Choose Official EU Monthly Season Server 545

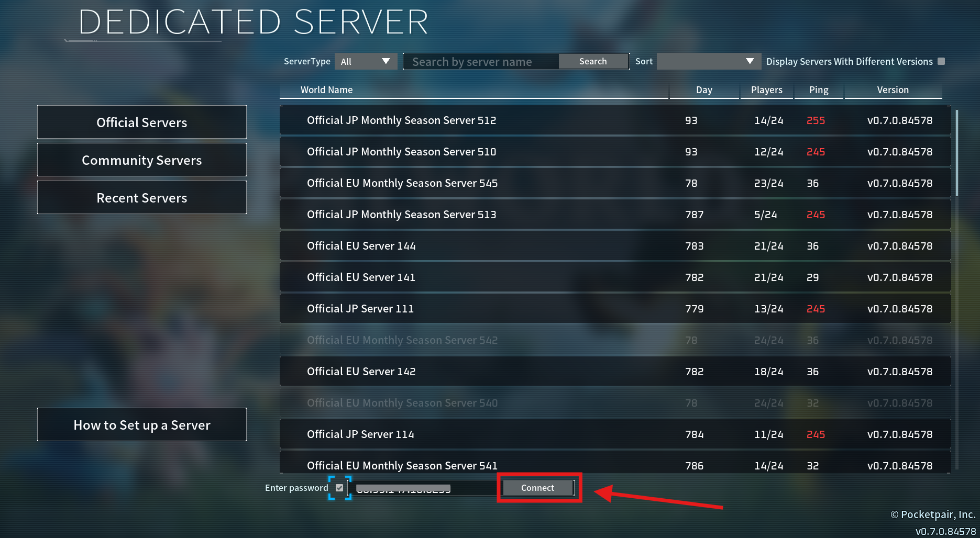615,183
